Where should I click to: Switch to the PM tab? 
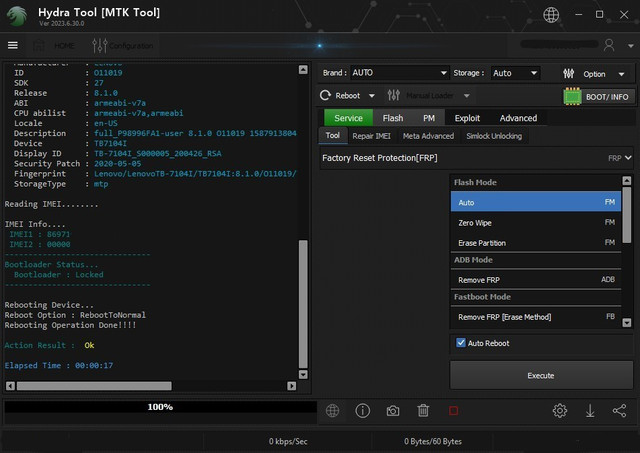[429, 118]
